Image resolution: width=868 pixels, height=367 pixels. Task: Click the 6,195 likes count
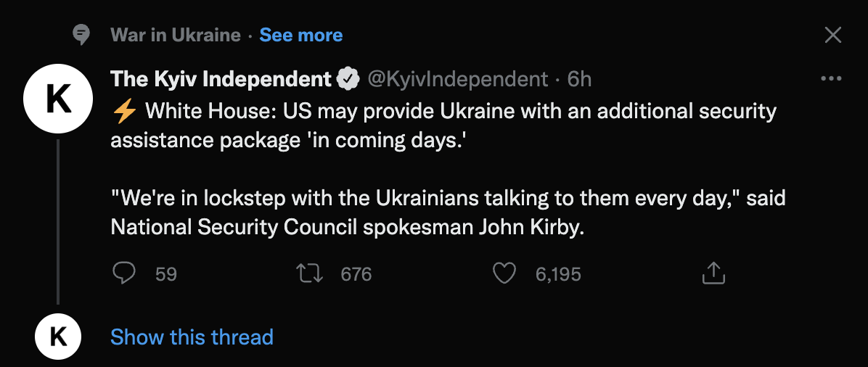click(557, 273)
